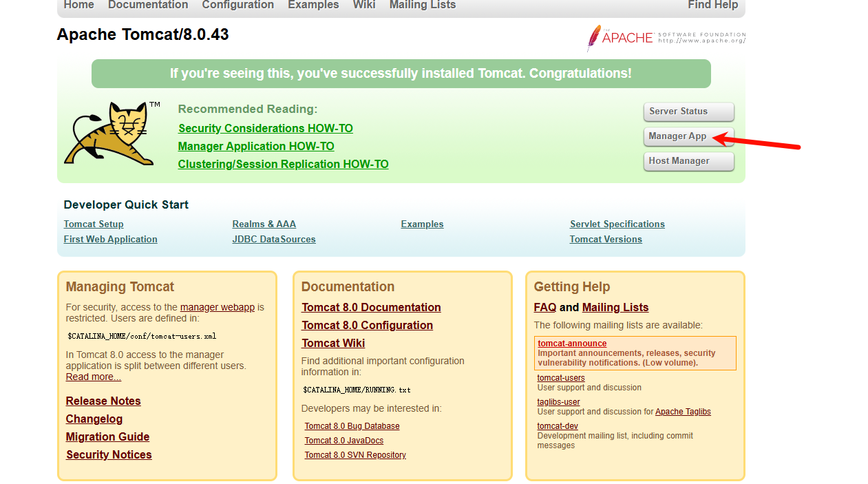Navigate to Home in the top menu

(x=78, y=5)
